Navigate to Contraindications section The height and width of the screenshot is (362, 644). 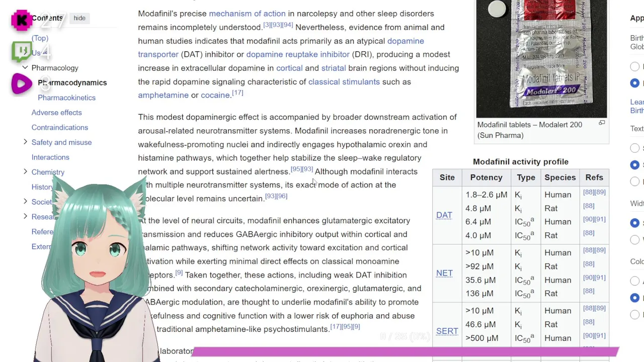[60, 128]
